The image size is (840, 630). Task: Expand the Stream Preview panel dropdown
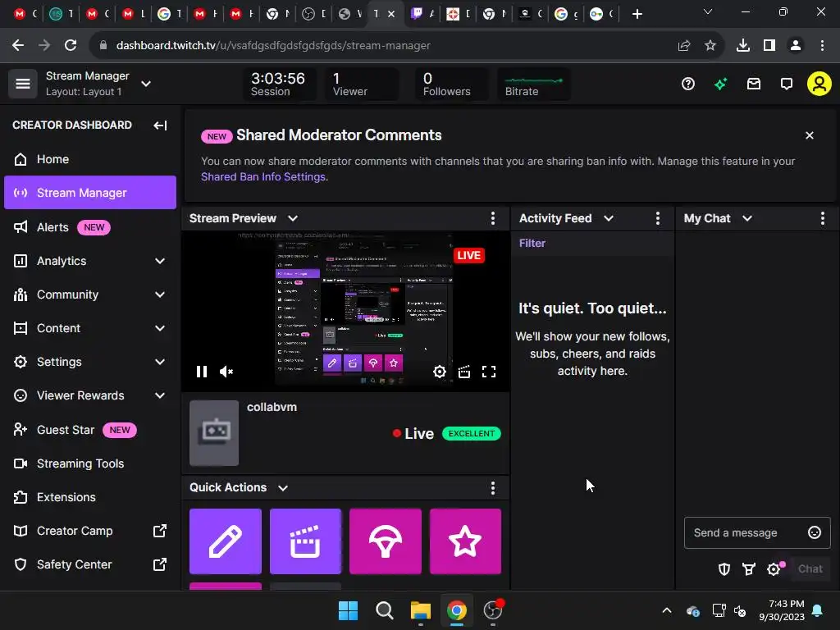click(293, 218)
